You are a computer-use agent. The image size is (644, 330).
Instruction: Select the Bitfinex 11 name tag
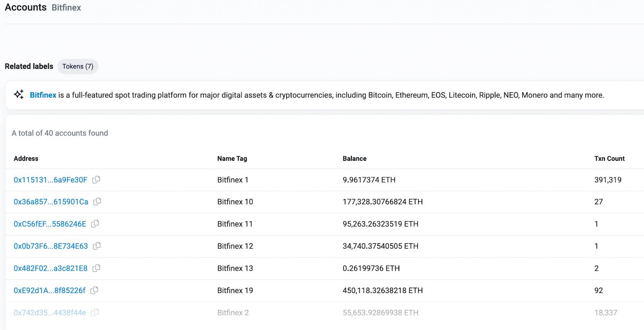235,224
